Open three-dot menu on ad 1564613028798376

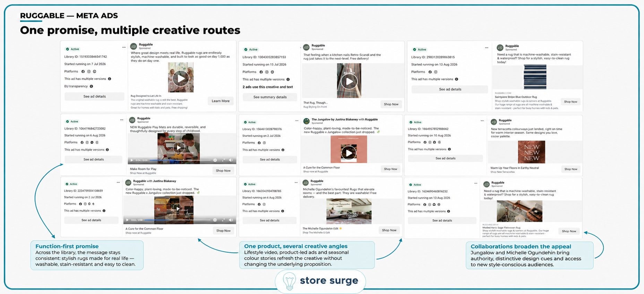pyautogui.click(x=297, y=121)
